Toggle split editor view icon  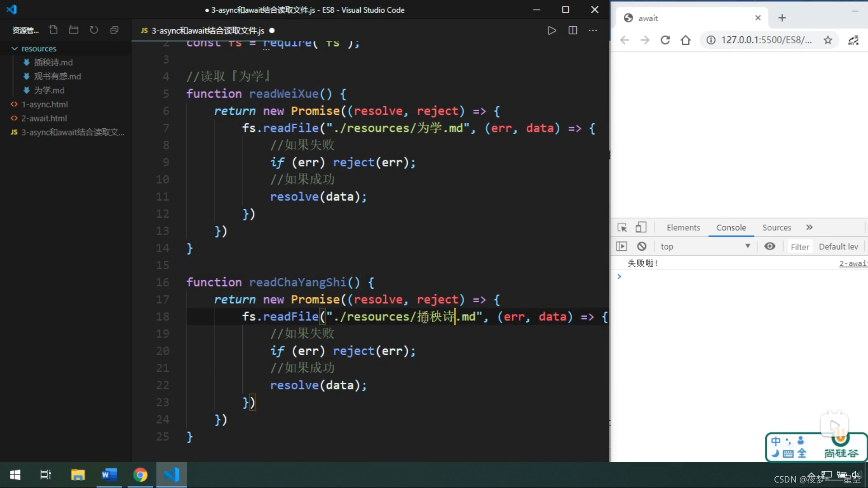click(572, 30)
